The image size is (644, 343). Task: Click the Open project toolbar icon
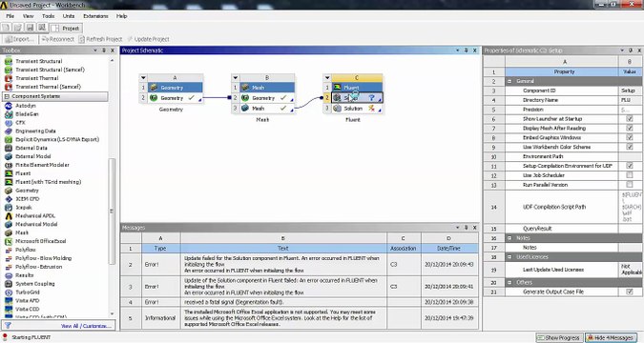pyautogui.click(x=18, y=28)
